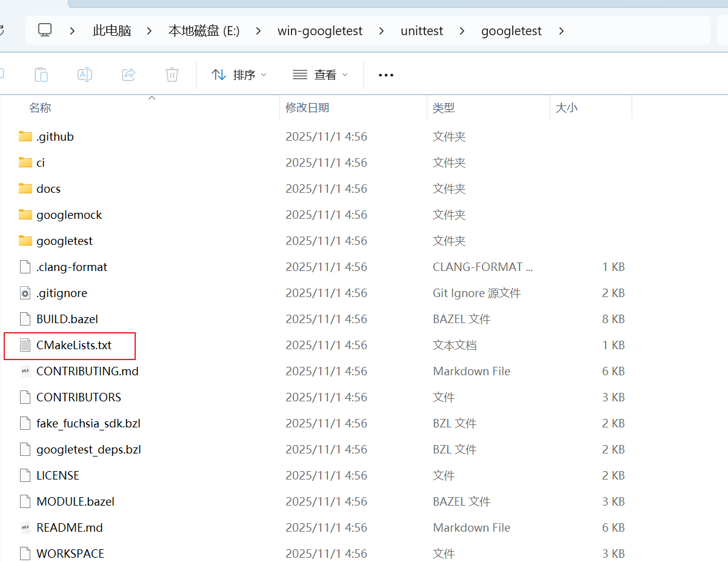Click the 'CLANG-FORMAT ...' type cell
728x562 pixels.
pyautogui.click(x=483, y=267)
